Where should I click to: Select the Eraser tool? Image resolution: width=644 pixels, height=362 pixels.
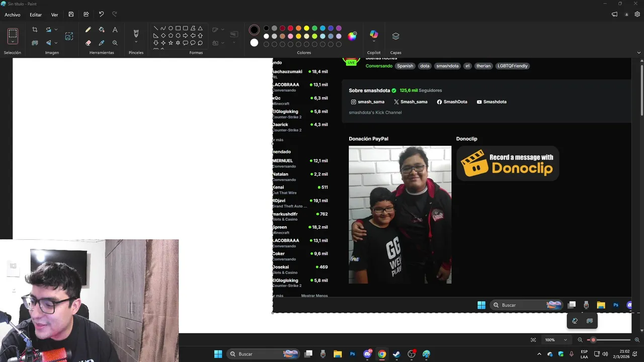click(88, 43)
